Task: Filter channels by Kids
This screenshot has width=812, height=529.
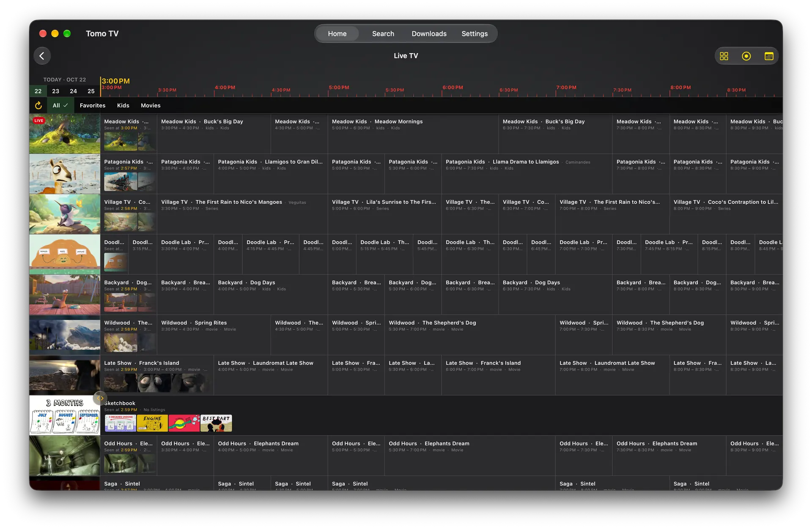Action: pyautogui.click(x=123, y=105)
